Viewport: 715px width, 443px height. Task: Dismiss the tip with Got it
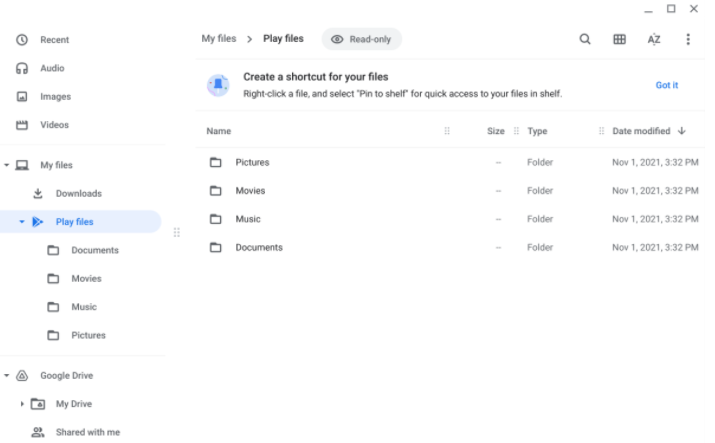click(666, 85)
